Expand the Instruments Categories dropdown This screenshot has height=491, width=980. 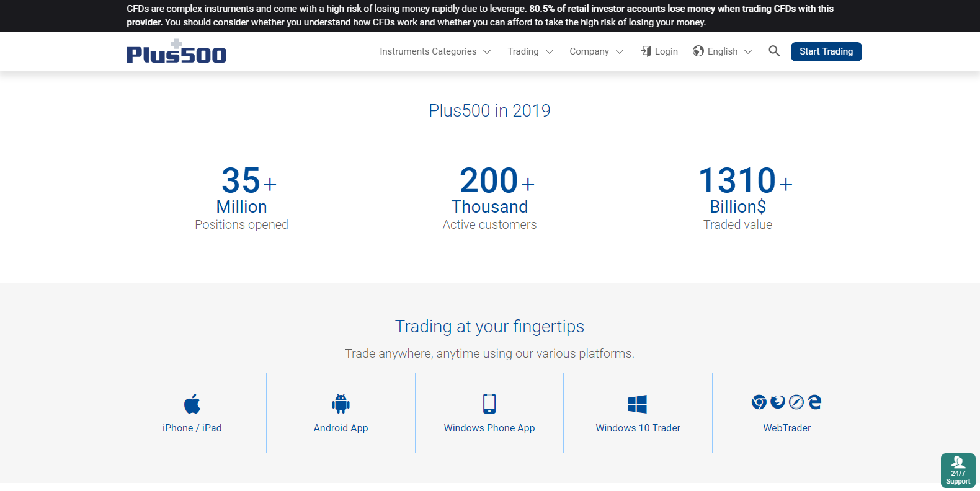435,51
